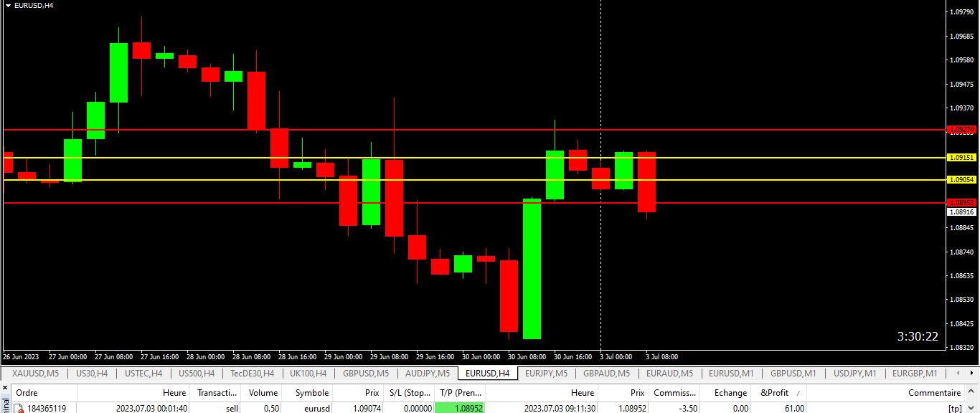Select the red horizontal line at 1.08952

click(473, 203)
